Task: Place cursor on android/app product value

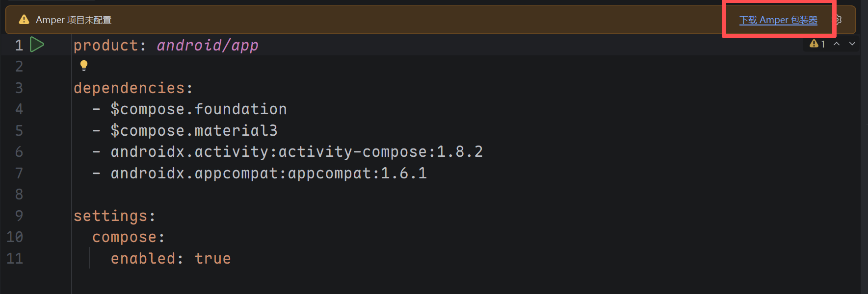Action: (207, 46)
